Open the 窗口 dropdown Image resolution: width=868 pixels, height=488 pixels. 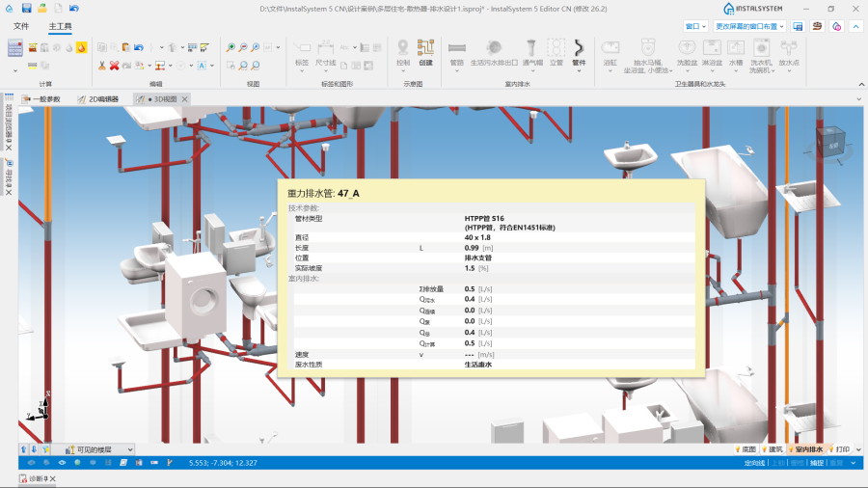tap(695, 26)
